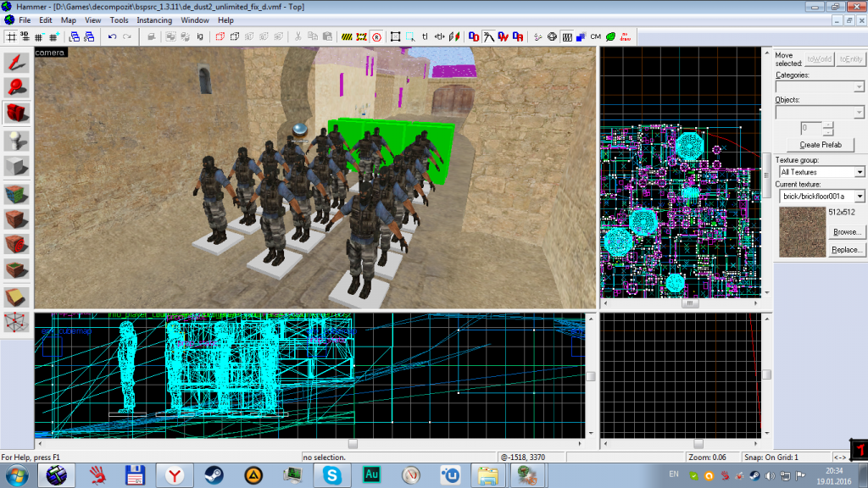868x488 pixels.
Task: Select the Clipping tool
Action: click(x=17, y=297)
